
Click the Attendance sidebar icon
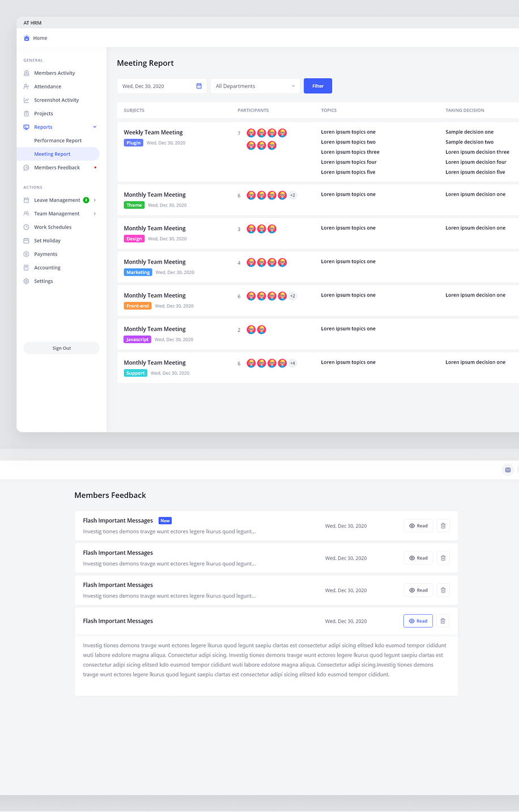pos(26,87)
